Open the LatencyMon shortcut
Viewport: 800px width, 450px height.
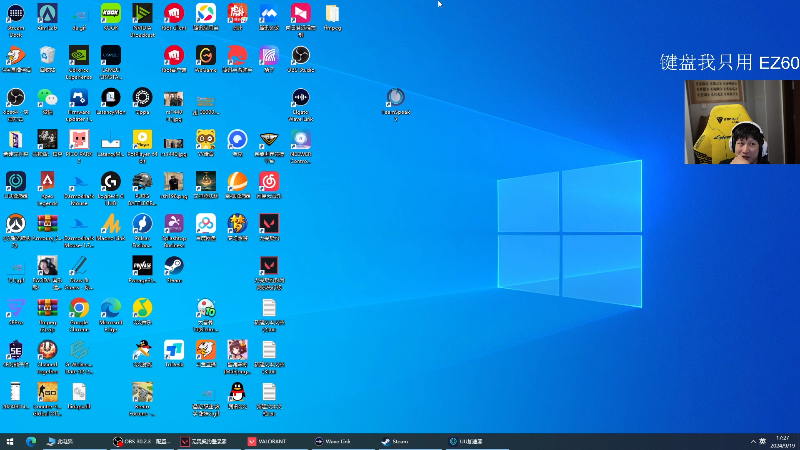point(111,102)
